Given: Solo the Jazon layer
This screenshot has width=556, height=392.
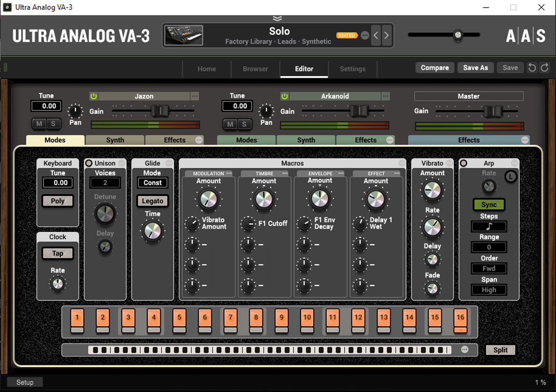Looking at the screenshot, I should click(53, 124).
